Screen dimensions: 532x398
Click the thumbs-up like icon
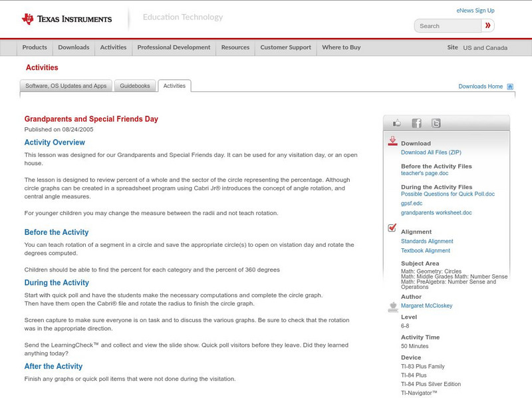396,123
